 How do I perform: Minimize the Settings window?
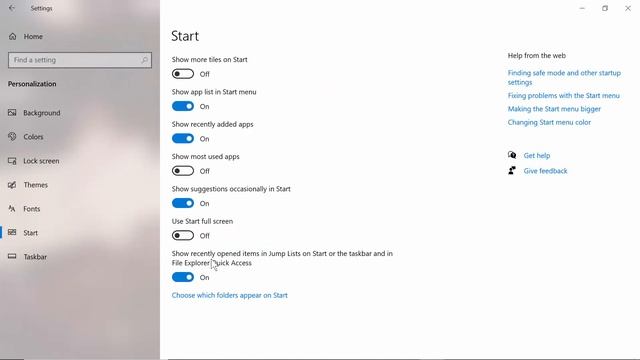click(x=582, y=8)
